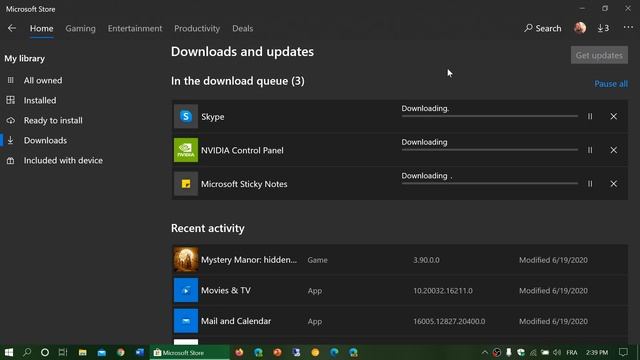Click the Movies & TV app icon
This screenshot has width=640, height=360.
point(186,290)
